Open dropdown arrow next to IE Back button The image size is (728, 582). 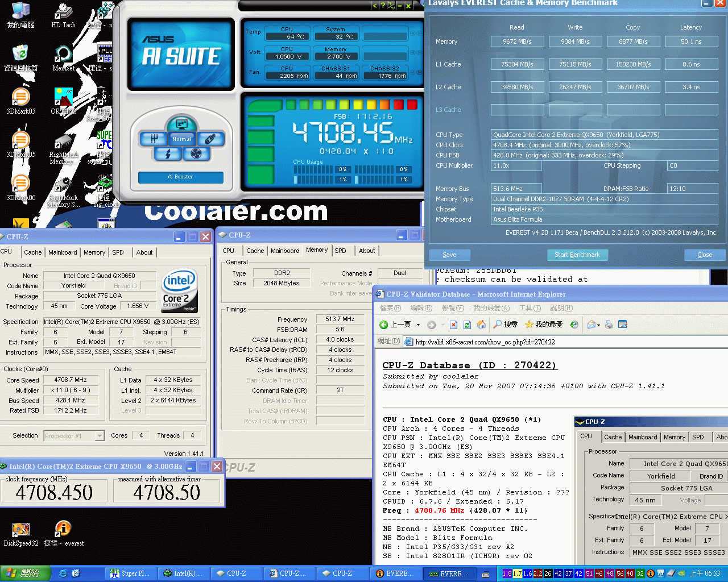point(418,325)
